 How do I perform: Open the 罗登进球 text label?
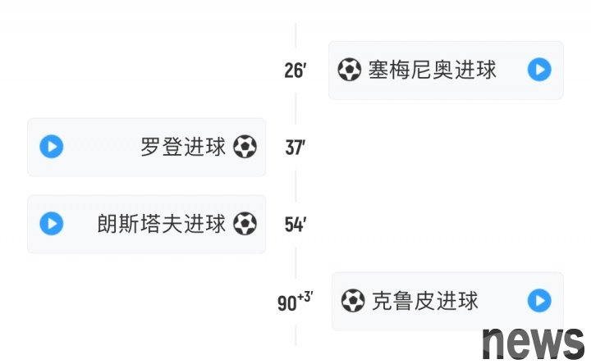pyautogui.click(x=183, y=147)
